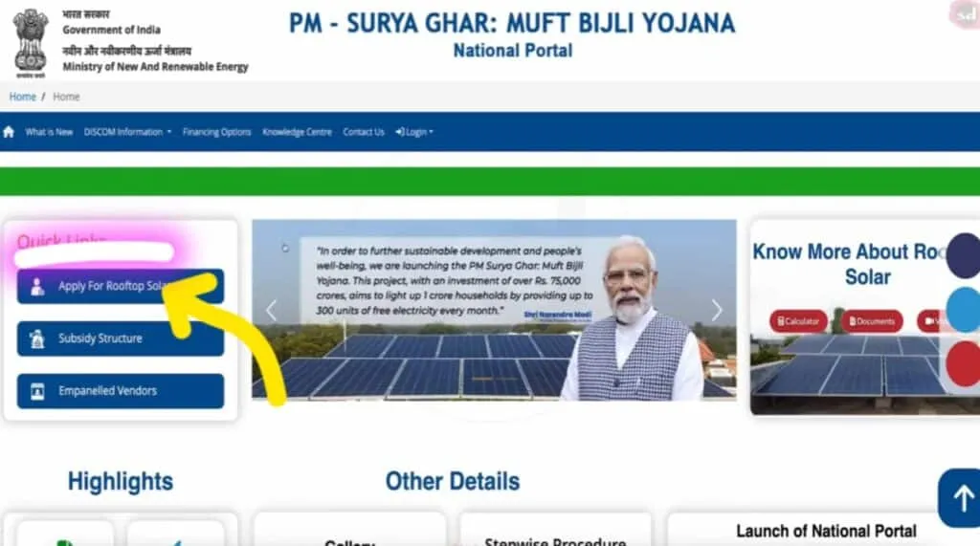Open the red Documents button

point(872,321)
